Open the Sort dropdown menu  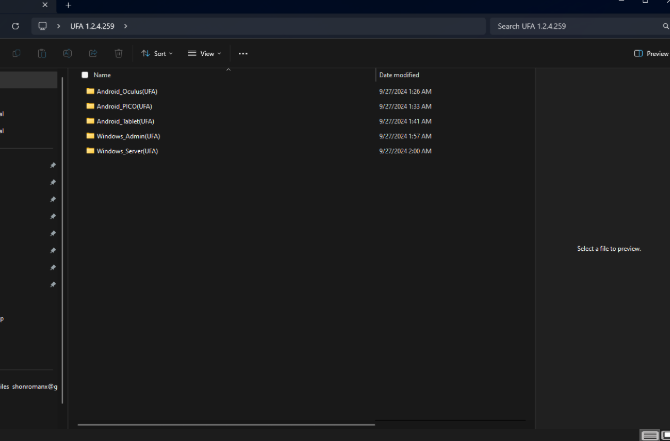point(156,54)
